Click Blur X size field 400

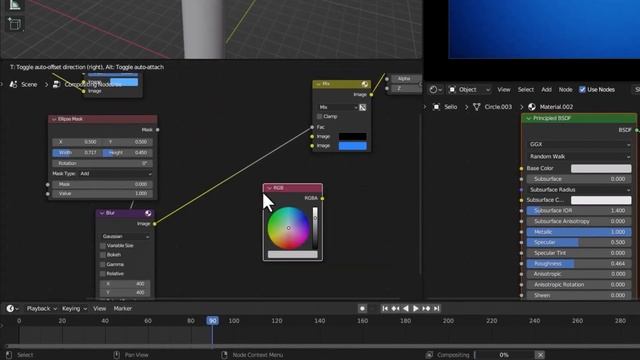click(125, 284)
